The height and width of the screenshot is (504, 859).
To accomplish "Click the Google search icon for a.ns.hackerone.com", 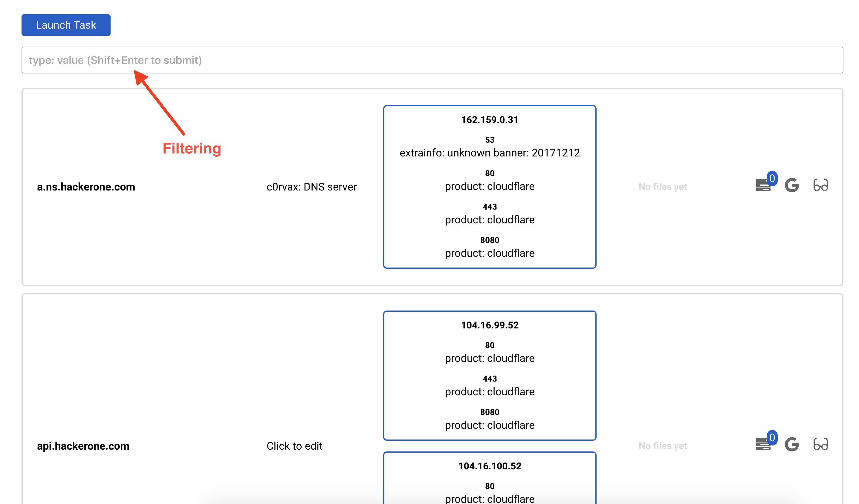I will click(x=791, y=185).
